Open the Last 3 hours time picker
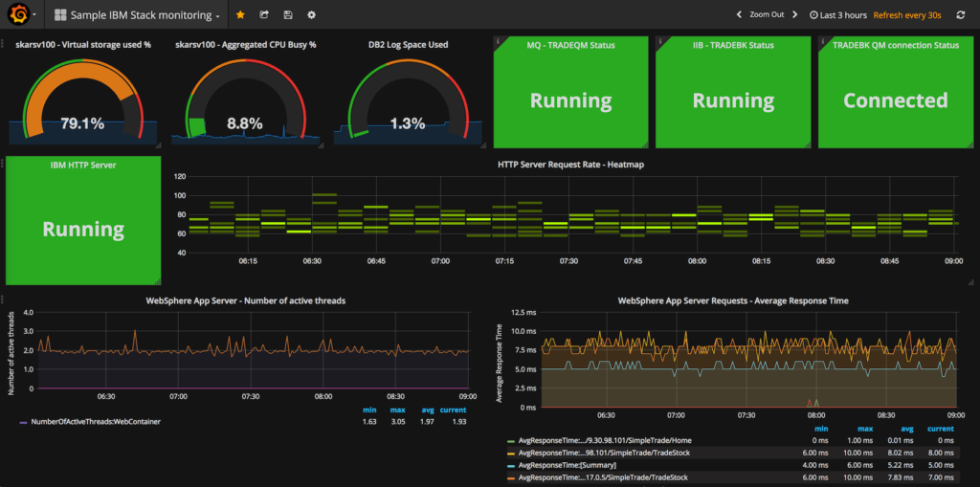Screen dimensions: 980x487 (x=838, y=15)
